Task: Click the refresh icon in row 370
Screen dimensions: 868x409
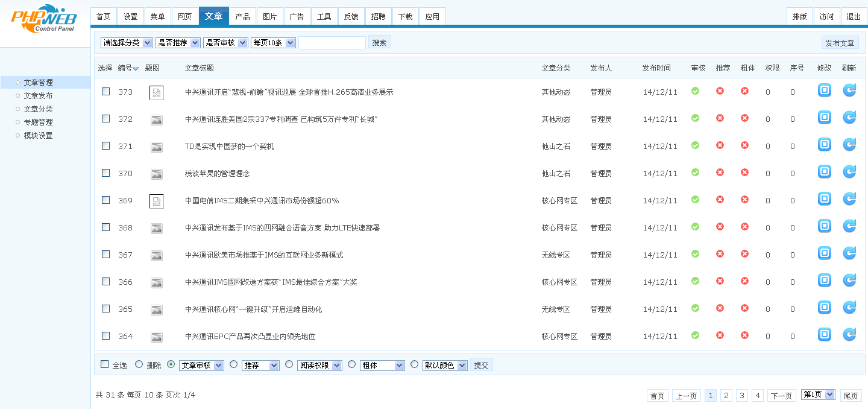Action: coord(849,172)
